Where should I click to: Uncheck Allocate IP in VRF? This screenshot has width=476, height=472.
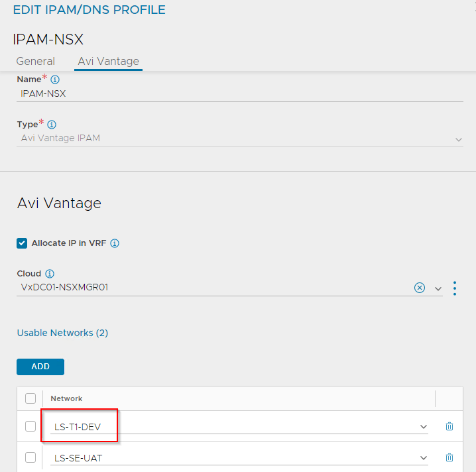[x=22, y=243]
